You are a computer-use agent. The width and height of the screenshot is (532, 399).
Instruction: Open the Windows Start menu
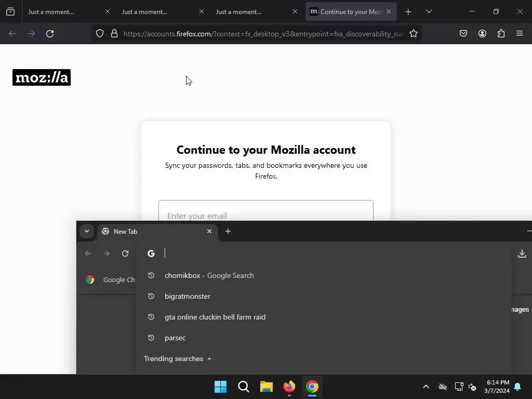pyautogui.click(x=220, y=387)
